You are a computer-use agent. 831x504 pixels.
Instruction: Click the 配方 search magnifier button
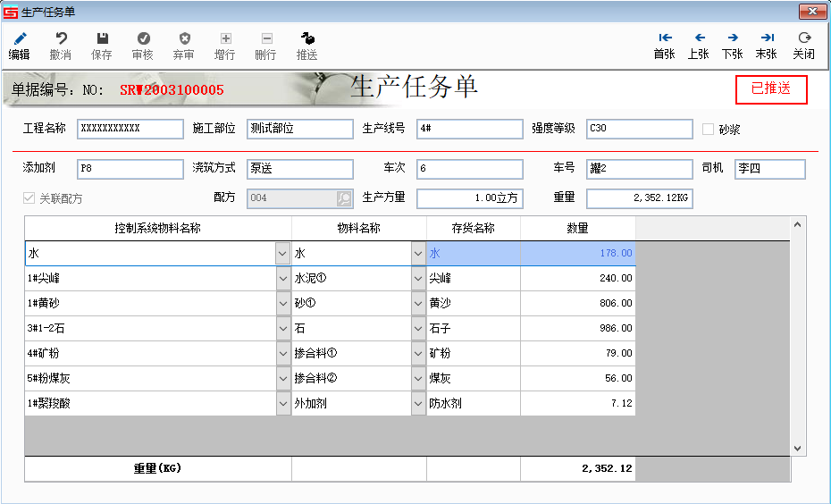point(344,199)
